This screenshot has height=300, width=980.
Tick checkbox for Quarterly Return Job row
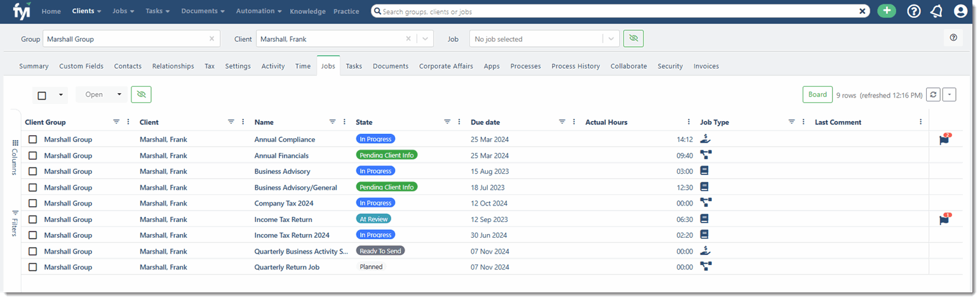(x=32, y=267)
